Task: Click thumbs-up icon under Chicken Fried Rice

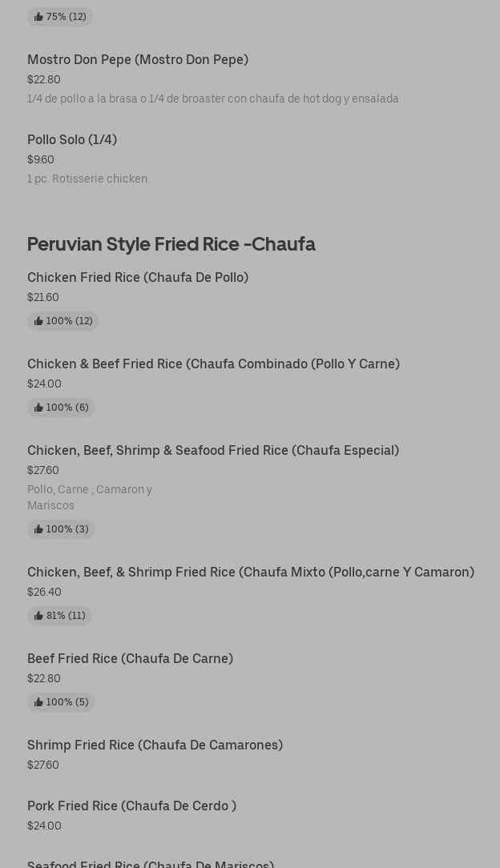Action: (x=38, y=321)
